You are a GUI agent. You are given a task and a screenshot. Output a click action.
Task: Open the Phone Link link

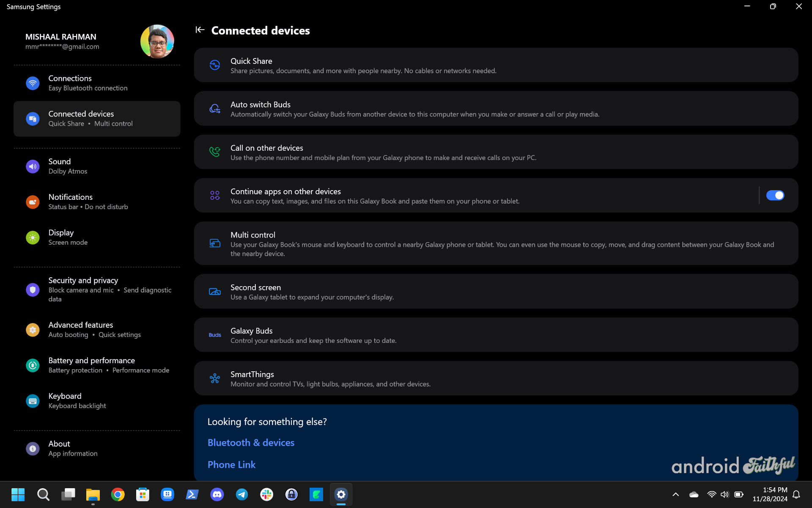[x=231, y=465]
